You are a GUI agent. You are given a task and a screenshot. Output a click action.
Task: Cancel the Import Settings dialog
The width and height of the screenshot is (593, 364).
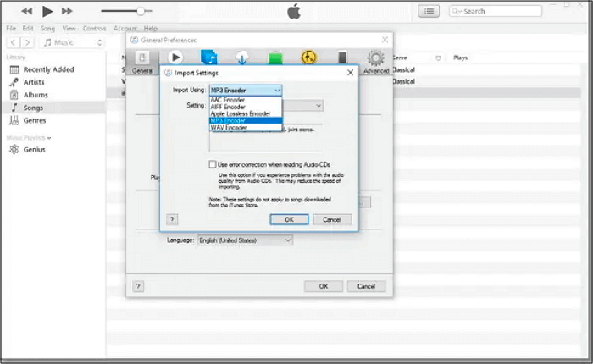click(x=332, y=219)
